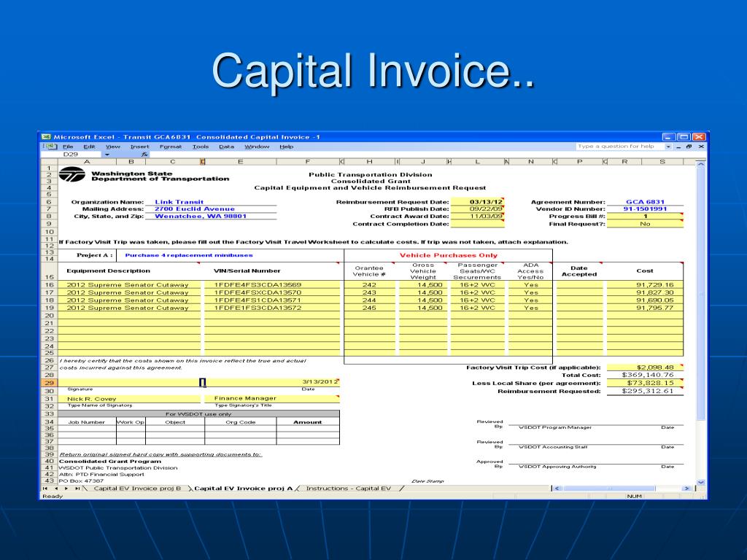The height and width of the screenshot is (560, 747).
Task: Go to previous sheet tab arrow
Action: 55,488
